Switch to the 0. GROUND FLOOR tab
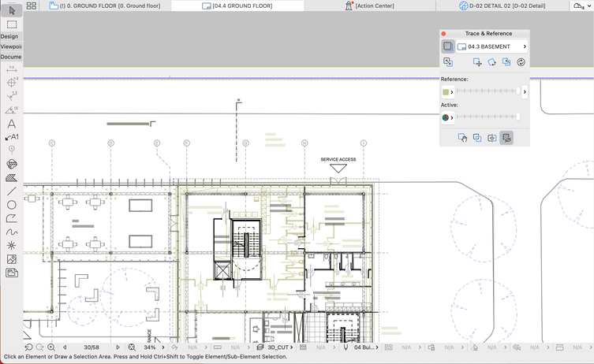 pos(105,6)
